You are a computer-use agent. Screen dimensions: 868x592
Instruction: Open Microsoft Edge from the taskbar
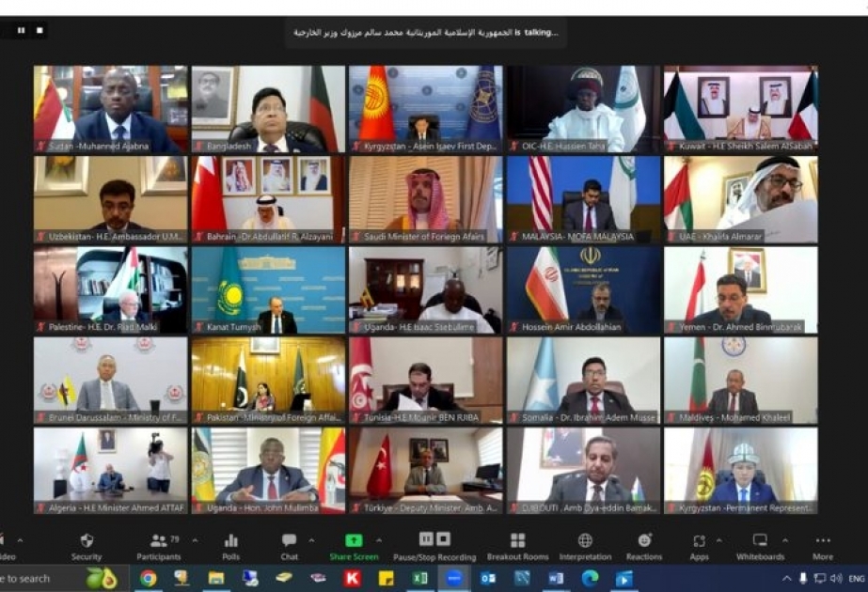click(590, 578)
